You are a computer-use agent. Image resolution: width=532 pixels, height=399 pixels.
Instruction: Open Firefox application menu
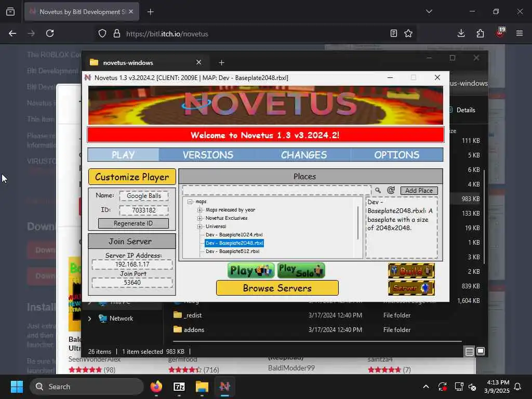coord(520,33)
